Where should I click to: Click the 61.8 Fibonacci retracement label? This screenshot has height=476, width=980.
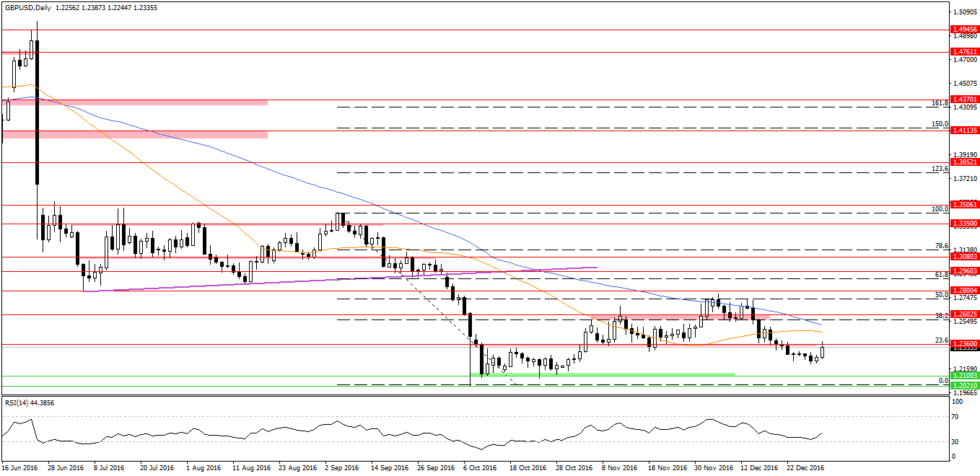pos(940,275)
